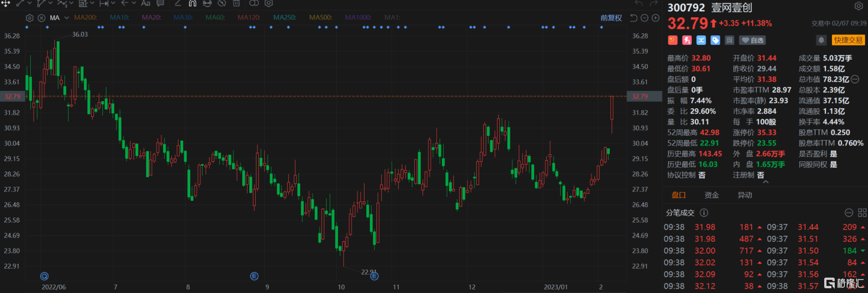This screenshot has height=293, width=868.
Task: Reset chart view with the undo-arrow icon
Action: point(633,18)
